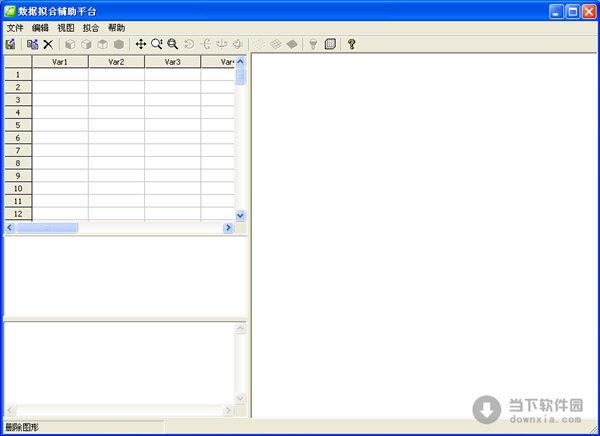Viewport: 600px width, 436px height.
Task: Click the data table left scroll arrow
Action: [10, 228]
